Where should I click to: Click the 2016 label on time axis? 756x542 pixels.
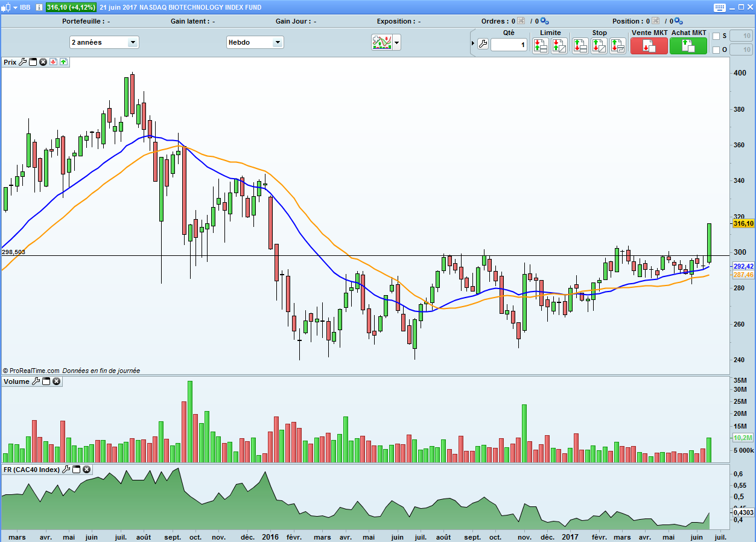(269, 537)
